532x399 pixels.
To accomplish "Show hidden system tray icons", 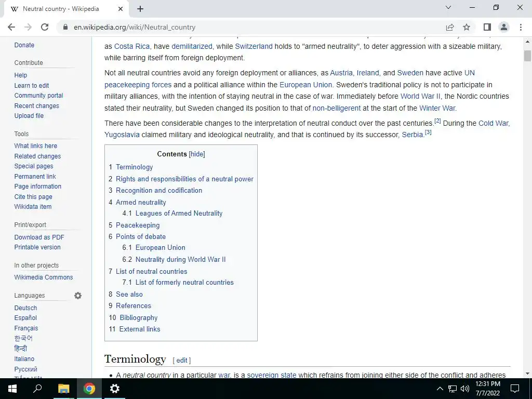I will pos(440,389).
